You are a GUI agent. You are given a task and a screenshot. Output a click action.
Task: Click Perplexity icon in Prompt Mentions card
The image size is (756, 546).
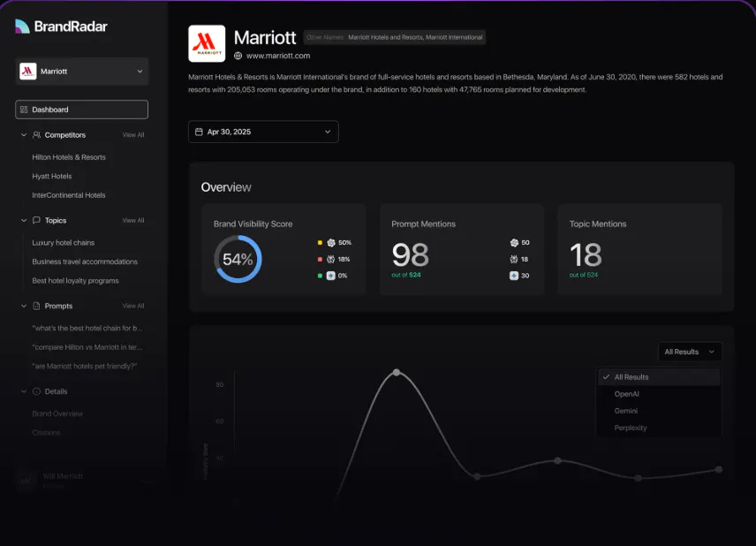click(514, 259)
